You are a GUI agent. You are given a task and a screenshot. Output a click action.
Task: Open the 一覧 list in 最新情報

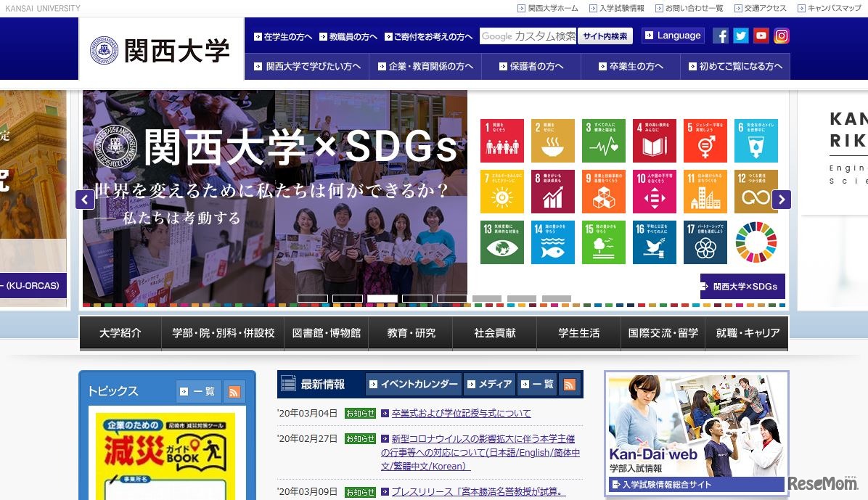pos(537,385)
